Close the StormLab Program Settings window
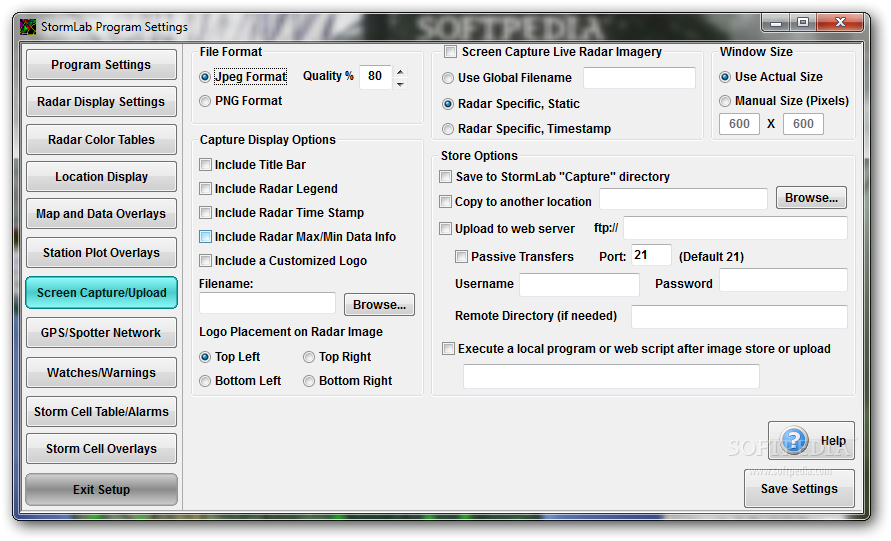Screen dimensions: 891x541 pos(841,23)
